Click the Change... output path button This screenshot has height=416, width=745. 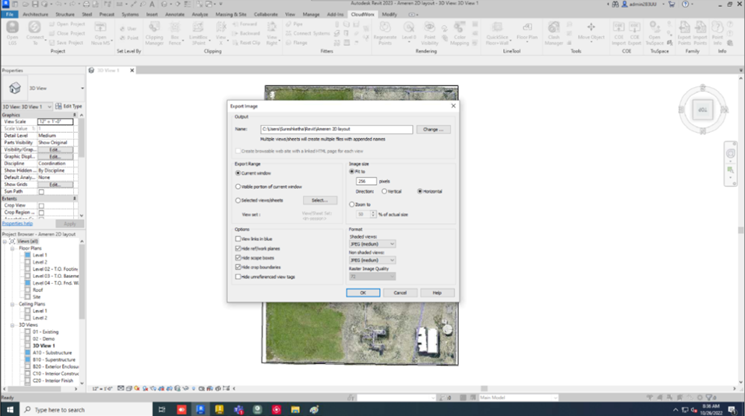[x=433, y=130]
